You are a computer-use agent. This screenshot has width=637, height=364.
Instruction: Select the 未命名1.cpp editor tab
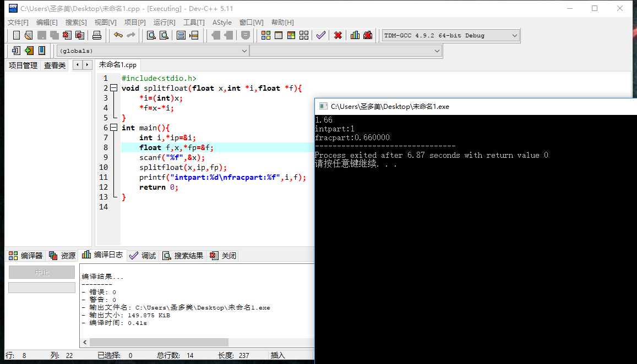[117, 64]
